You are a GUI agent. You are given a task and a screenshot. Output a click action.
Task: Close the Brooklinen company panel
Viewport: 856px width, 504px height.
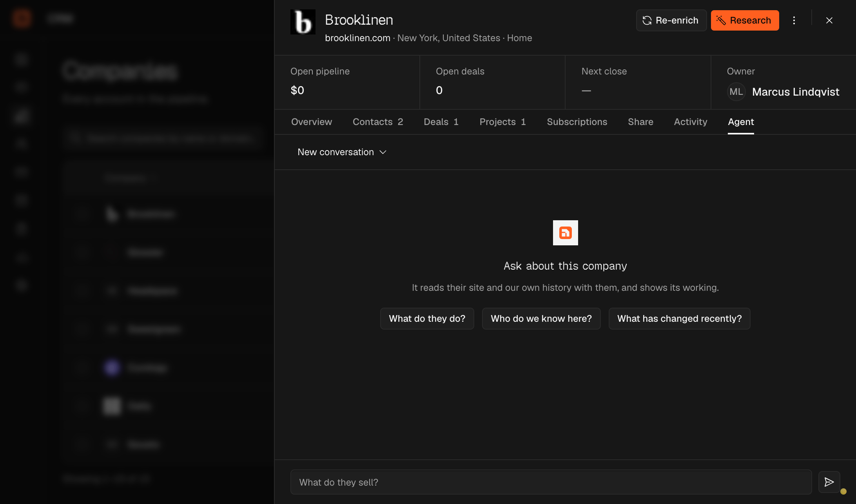pos(829,20)
